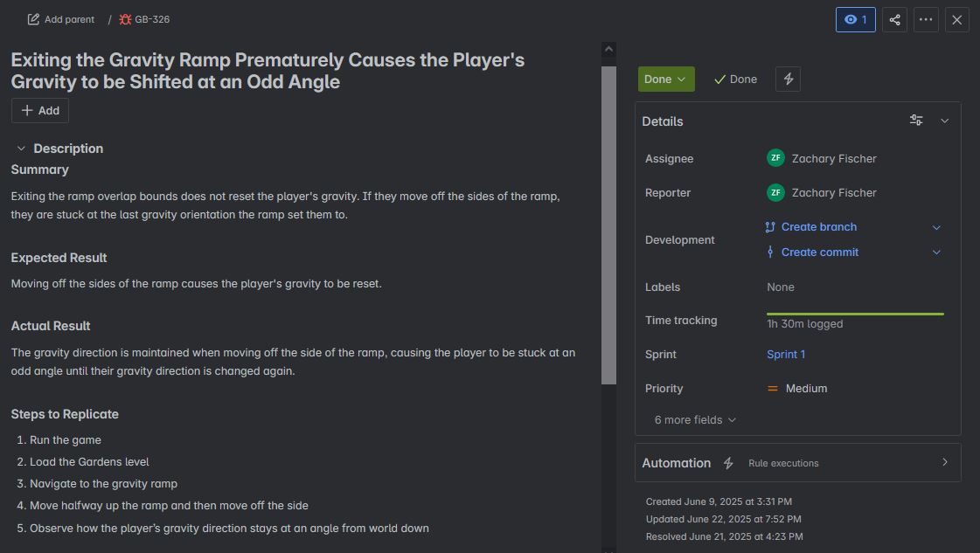Click the lightning bolt automation icon
The height and width of the screenshot is (553, 980).
coord(789,79)
